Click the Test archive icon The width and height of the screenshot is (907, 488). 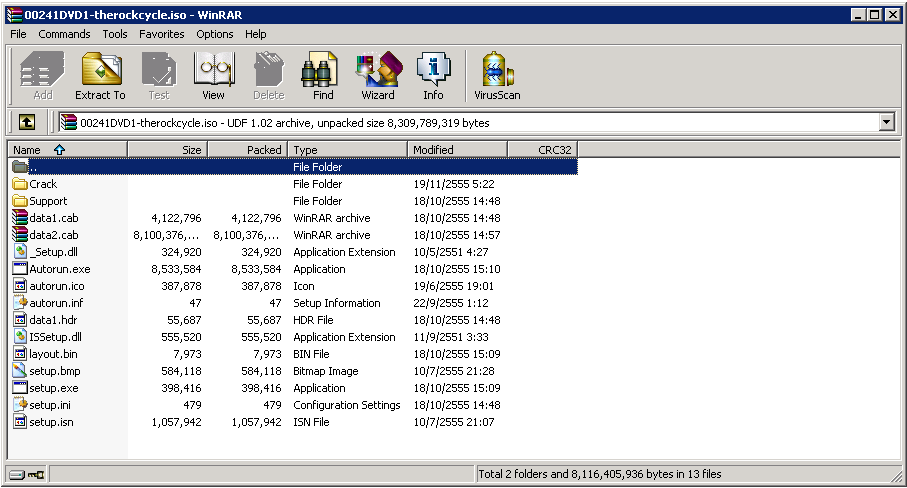158,69
